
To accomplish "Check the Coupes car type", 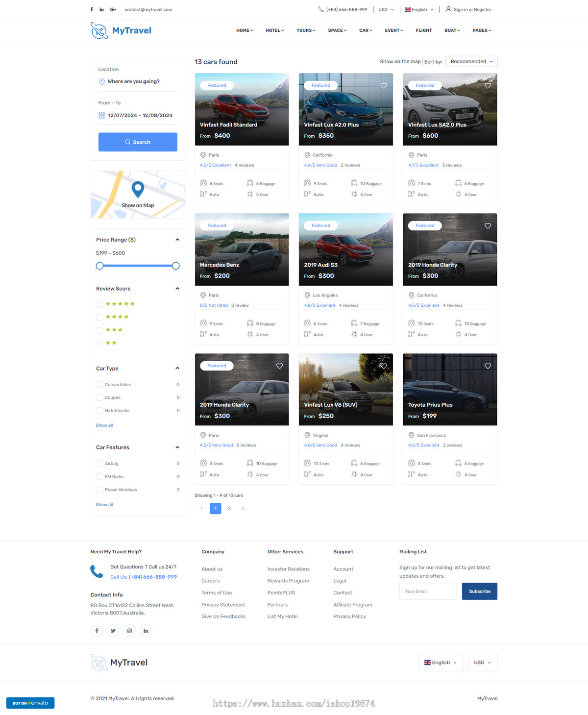I will point(99,397).
